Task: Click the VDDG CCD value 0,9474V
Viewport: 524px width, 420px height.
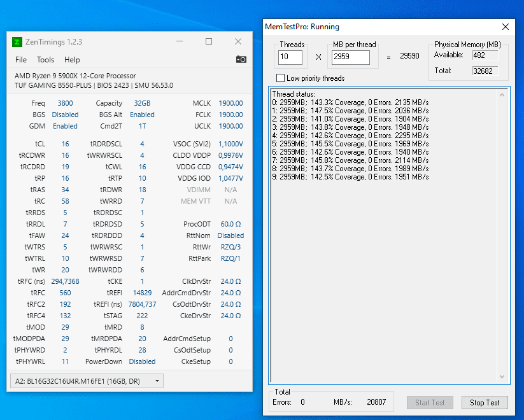Action: (230, 167)
